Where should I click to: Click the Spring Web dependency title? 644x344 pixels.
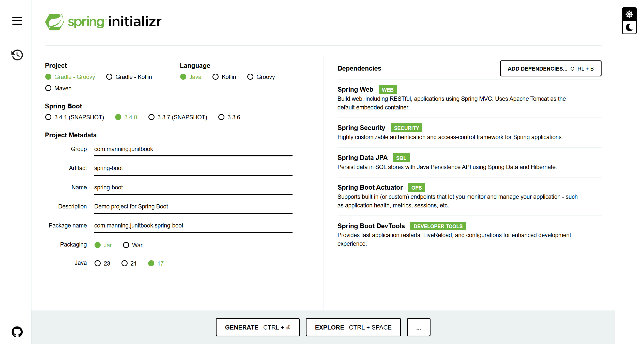355,90
